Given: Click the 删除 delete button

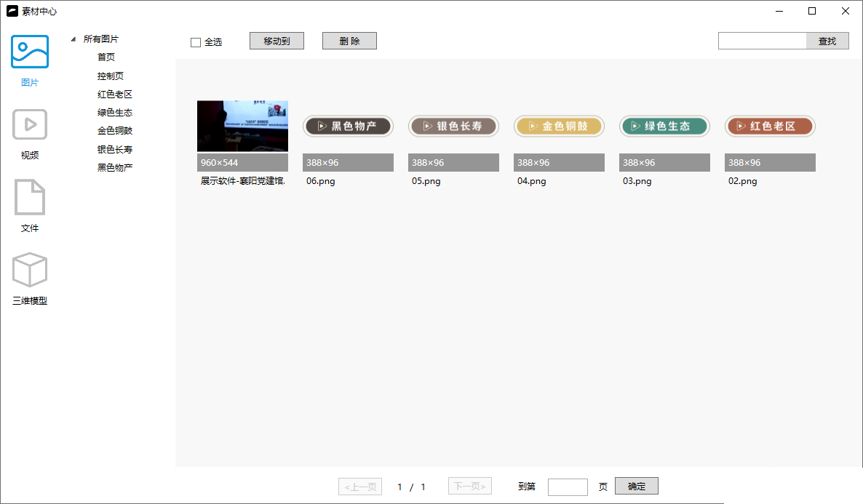Looking at the screenshot, I should [349, 40].
